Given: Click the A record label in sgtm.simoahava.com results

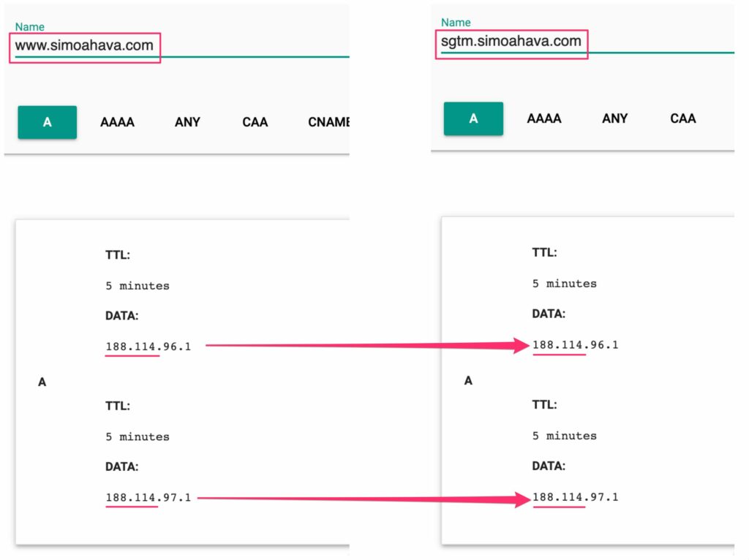Looking at the screenshot, I should click(468, 380).
